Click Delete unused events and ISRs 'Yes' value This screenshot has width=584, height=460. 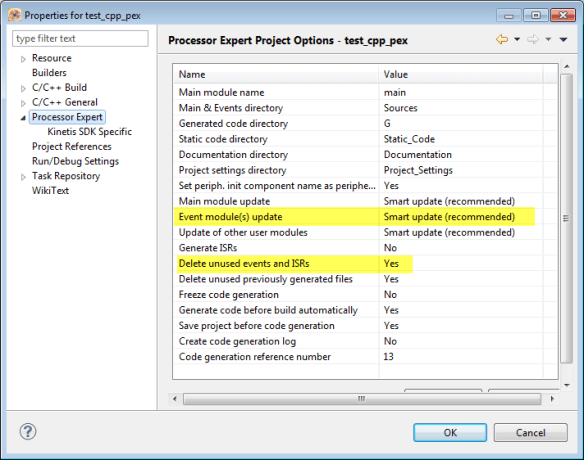(x=391, y=264)
